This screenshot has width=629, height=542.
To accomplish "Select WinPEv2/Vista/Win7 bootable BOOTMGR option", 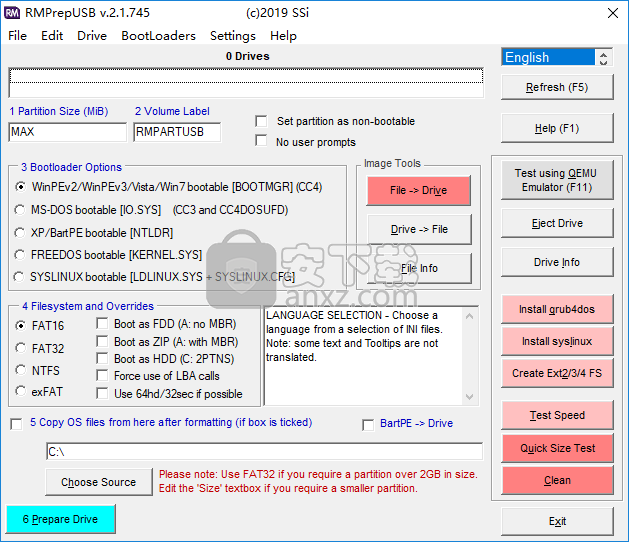I will click(x=20, y=187).
